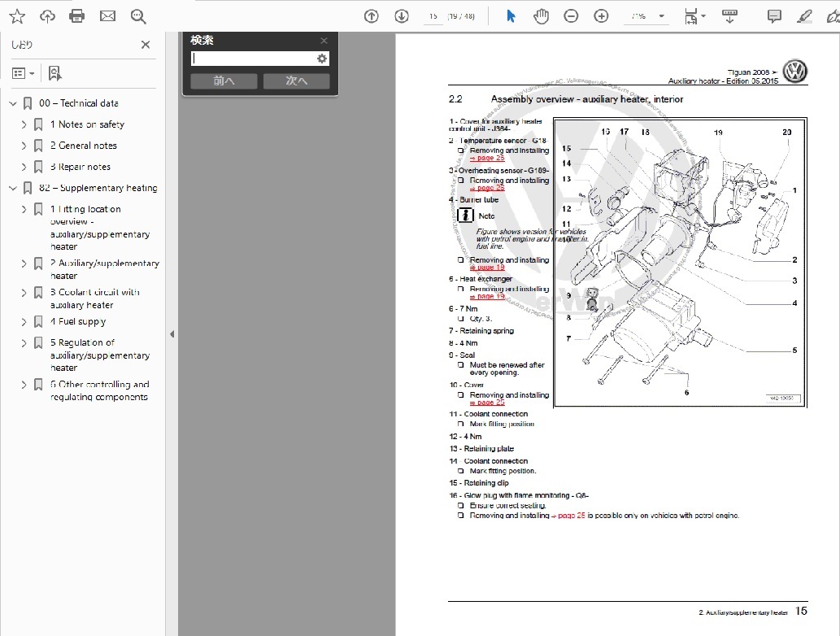Image resolution: width=840 pixels, height=636 pixels.
Task: Click in the search text field
Action: pyautogui.click(x=253, y=59)
